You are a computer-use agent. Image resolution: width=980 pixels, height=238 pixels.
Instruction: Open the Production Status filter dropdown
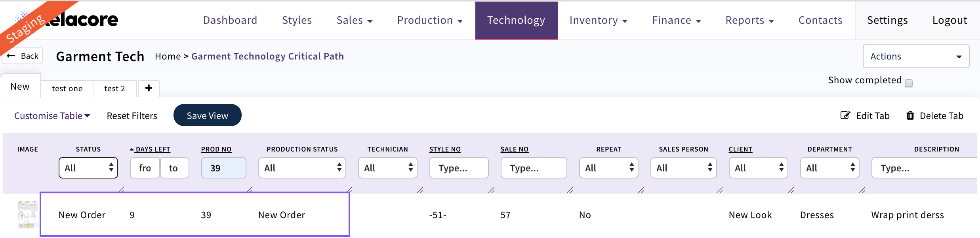click(302, 168)
